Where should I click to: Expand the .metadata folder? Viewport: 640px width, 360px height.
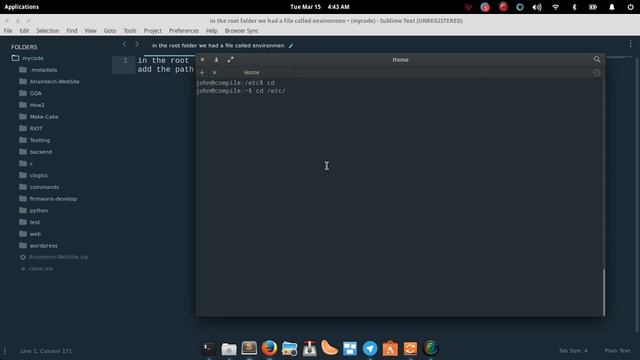(43, 70)
